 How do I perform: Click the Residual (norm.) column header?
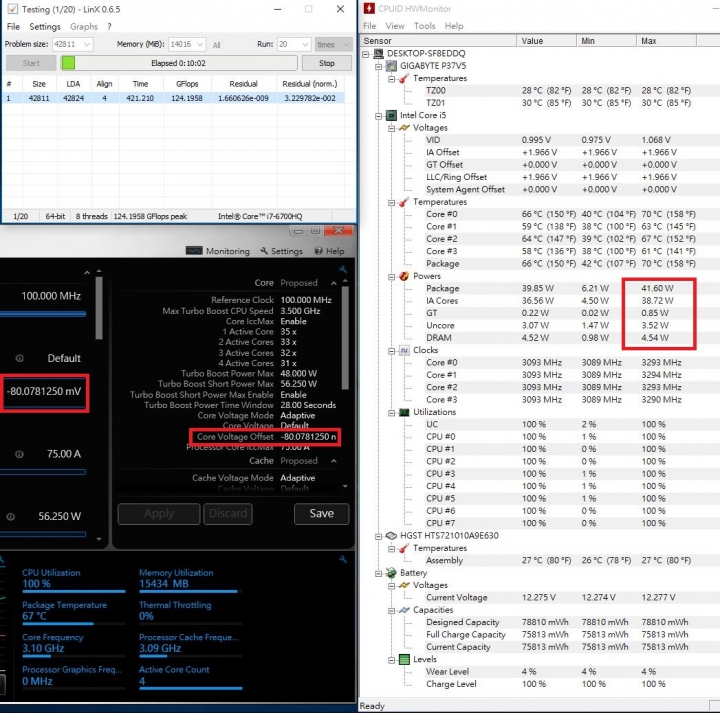coord(310,84)
